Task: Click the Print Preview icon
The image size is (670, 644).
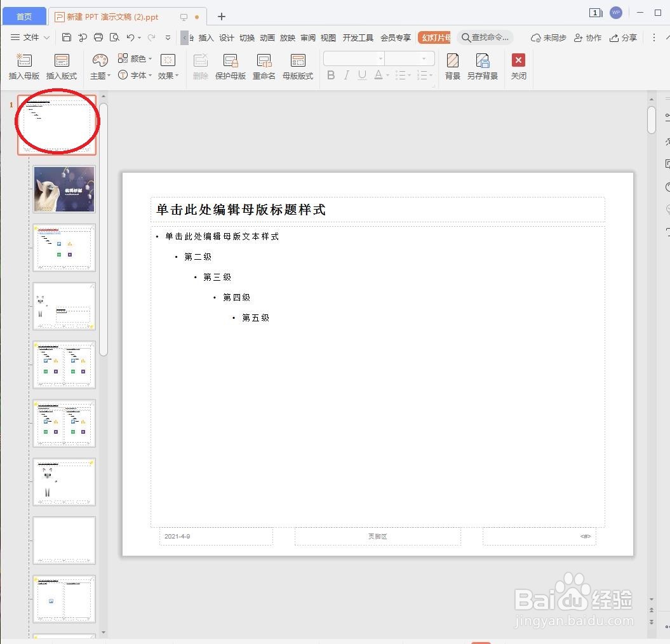Action: (x=114, y=37)
